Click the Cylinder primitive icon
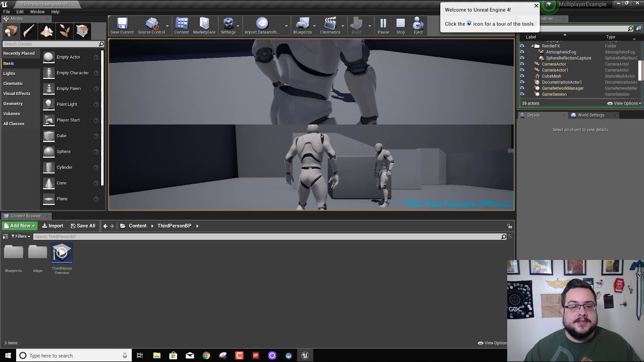 (x=49, y=167)
